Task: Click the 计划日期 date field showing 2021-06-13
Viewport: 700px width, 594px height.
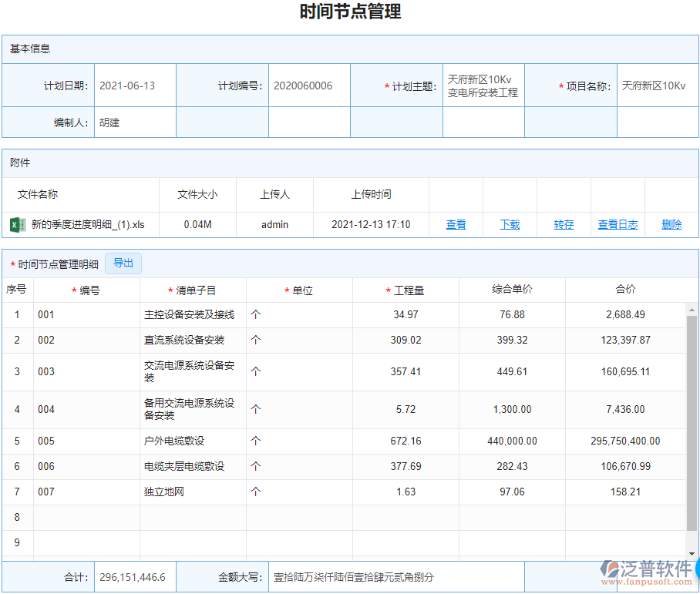Action: [134, 86]
